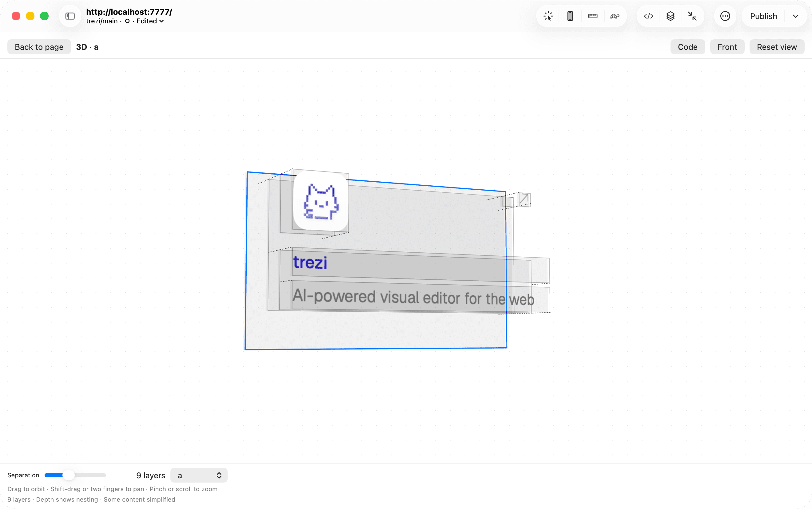The height and width of the screenshot is (509, 812).
Task: Click the green macOS fullscreen button
Action: click(x=44, y=16)
